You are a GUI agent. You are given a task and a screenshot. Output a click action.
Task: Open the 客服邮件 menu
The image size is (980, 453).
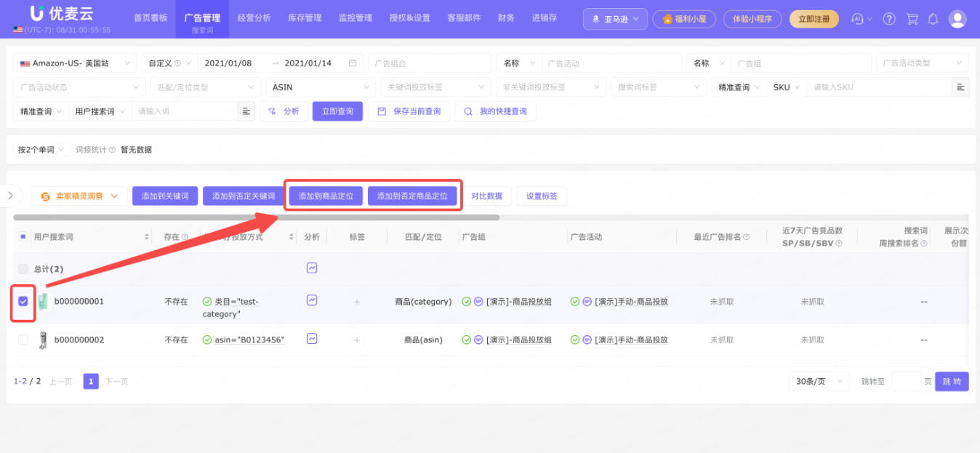[464, 17]
